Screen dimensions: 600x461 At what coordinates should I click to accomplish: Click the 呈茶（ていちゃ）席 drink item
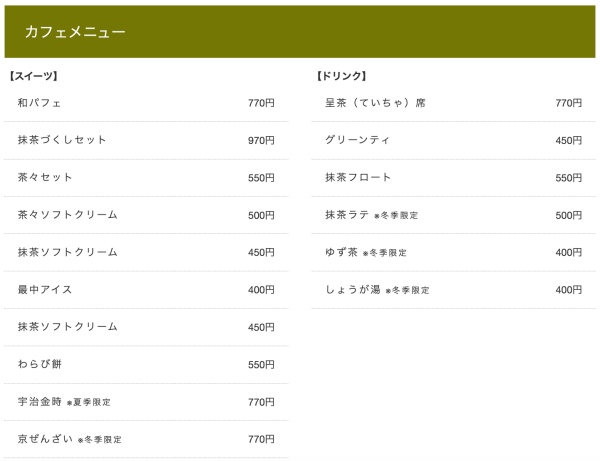[375, 103]
